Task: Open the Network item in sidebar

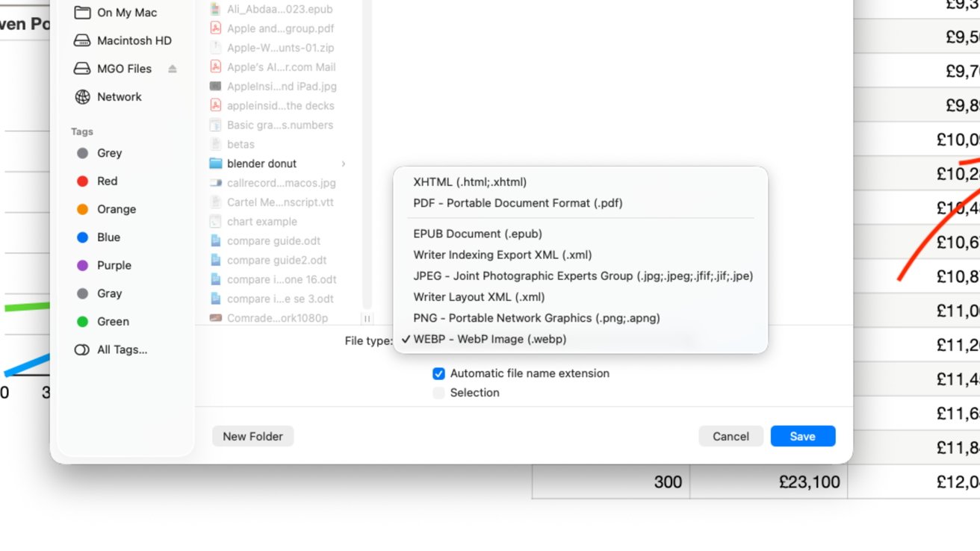Action: click(x=118, y=96)
